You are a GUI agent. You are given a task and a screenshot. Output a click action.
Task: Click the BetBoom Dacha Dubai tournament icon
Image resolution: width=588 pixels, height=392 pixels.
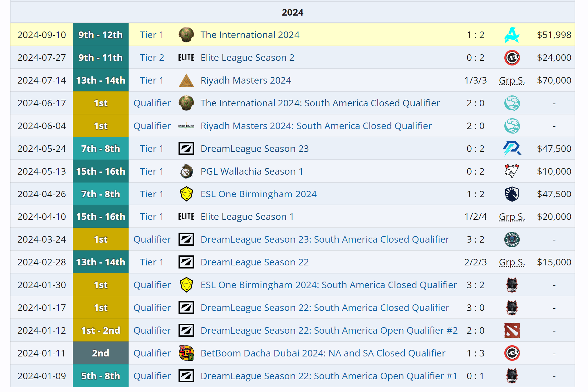186,353
